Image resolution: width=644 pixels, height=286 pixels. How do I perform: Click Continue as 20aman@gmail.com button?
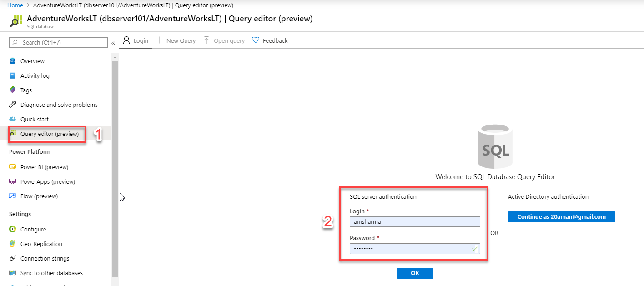561,217
